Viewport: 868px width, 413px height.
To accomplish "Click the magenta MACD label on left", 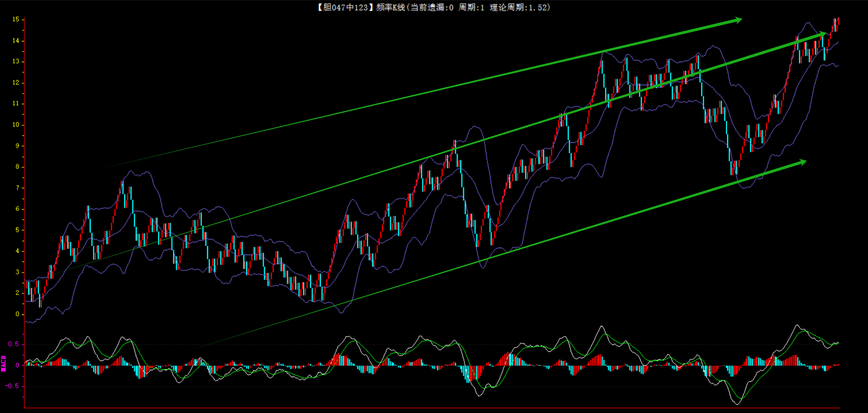I will pyautogui.click(x=4, y=364).
